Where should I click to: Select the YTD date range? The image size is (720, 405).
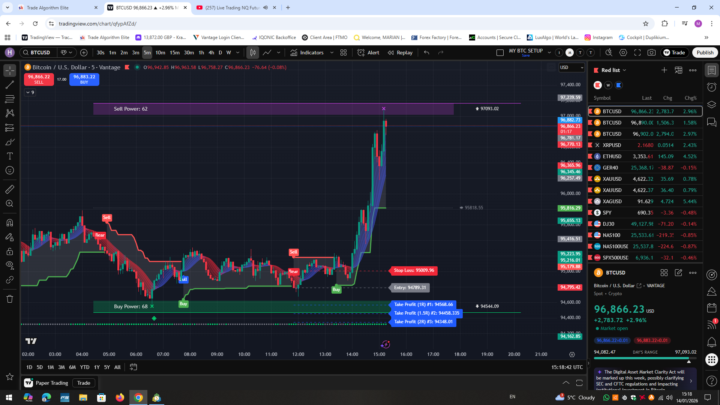pyautogui.click(x=84, y=367)
